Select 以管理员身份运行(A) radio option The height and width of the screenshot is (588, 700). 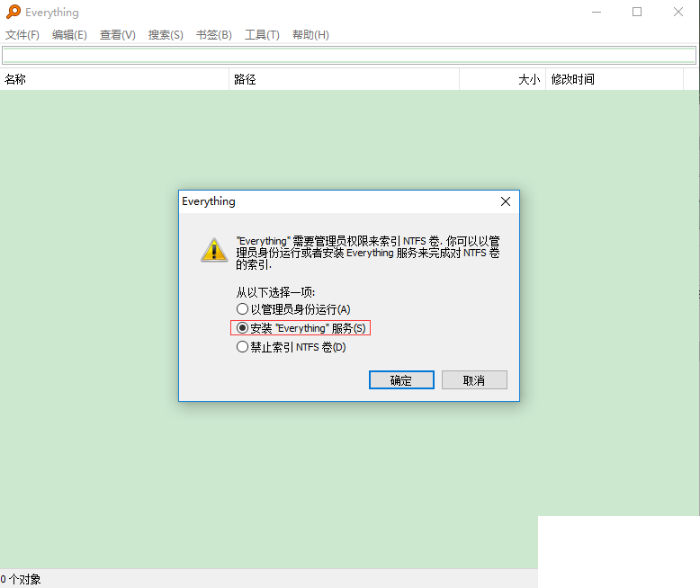[x=293, y=309]
